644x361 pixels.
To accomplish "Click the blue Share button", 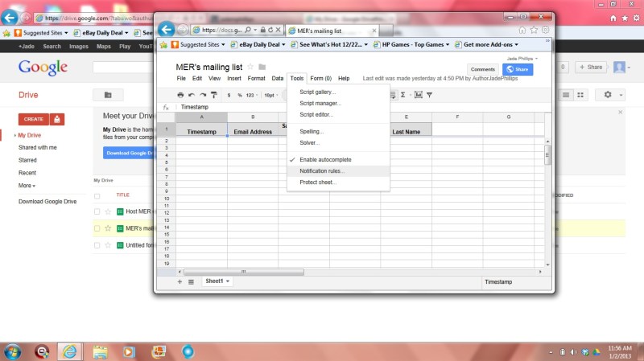I will pyautogui.click(x=518, y=70).
